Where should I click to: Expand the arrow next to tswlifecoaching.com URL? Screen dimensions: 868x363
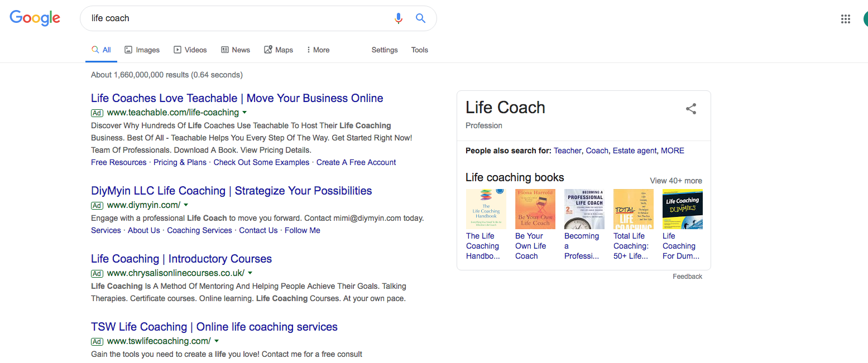tap(216, 341)
